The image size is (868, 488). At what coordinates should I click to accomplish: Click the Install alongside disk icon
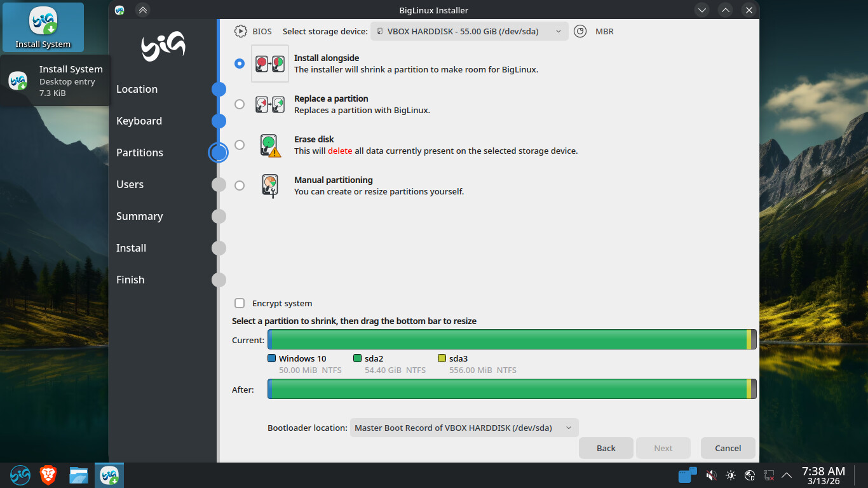270,64
